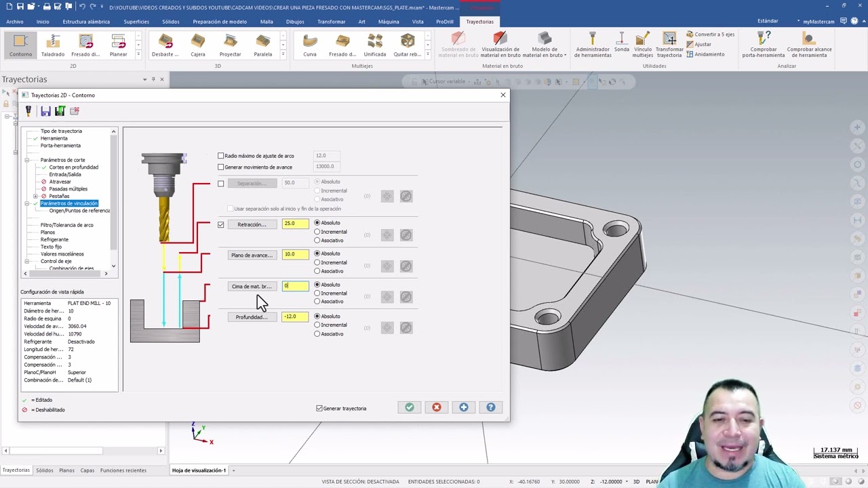Click the blue plus apply button
Viewport: 868px width, 488px height.
(464, 407)
